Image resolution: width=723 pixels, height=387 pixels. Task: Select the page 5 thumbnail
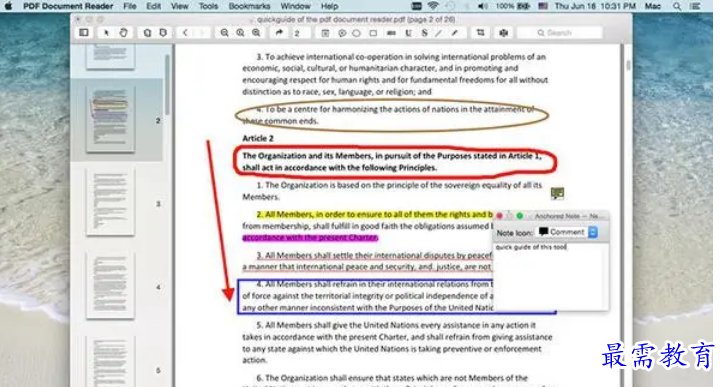(111, 362)
